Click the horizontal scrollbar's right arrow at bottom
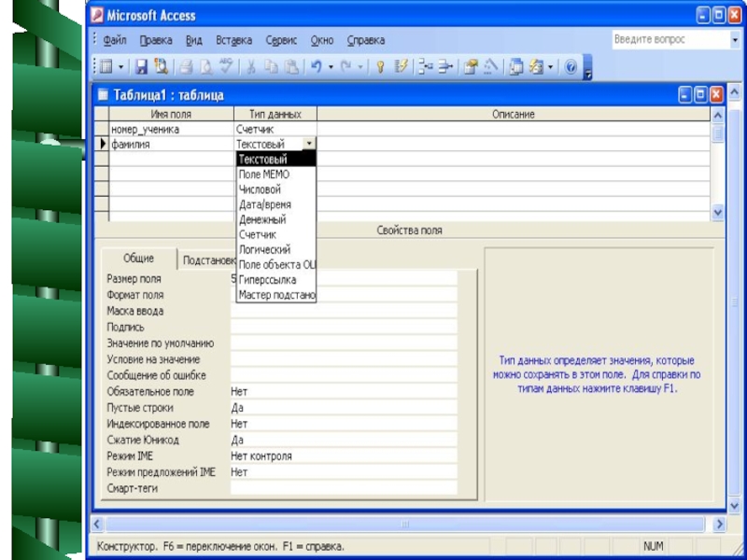 point(719,525)
